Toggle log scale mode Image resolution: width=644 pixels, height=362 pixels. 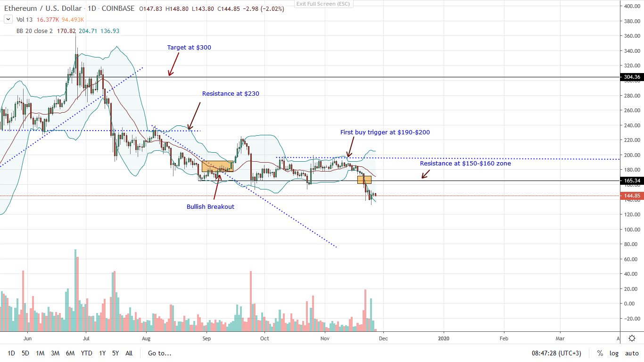tap(614, 353)
